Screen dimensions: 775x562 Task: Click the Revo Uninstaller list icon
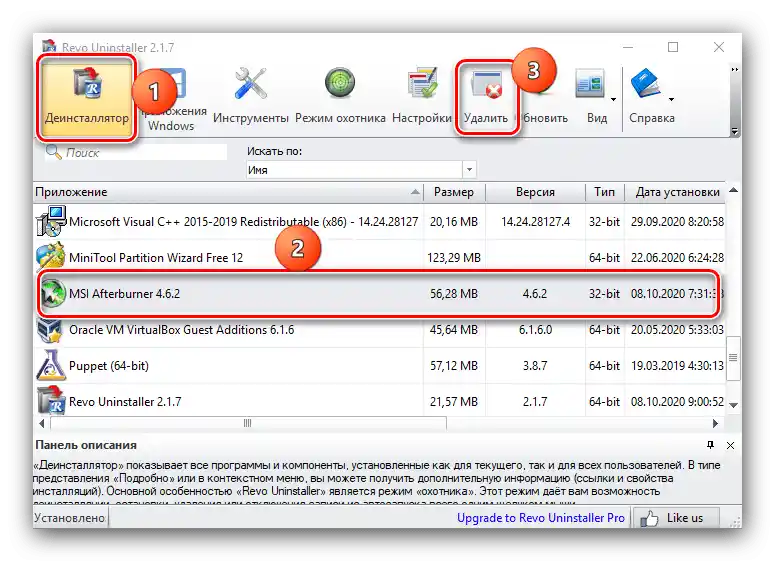[51, 400]
